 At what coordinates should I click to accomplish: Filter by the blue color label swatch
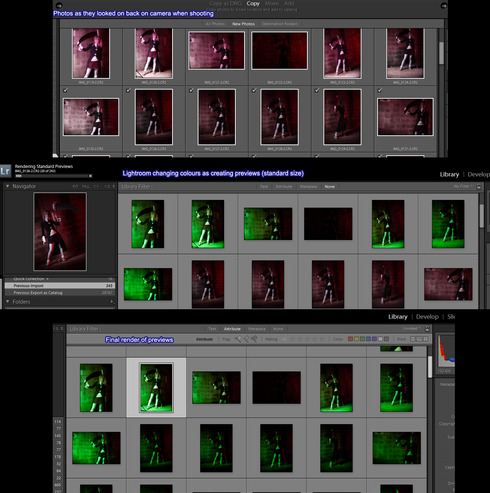pos(368,339)
